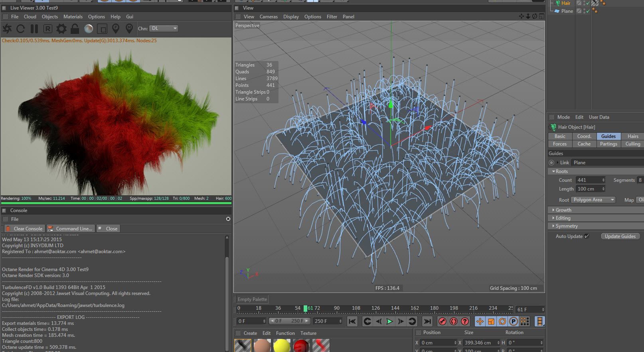644x352 pixels.
Task: Toggle the camera lock icon
Action: point(75,29)
